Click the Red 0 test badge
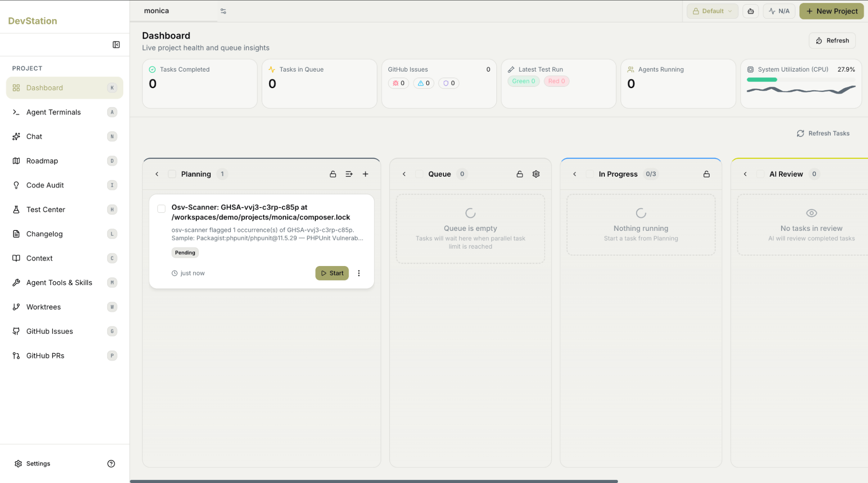Image resolution: width=868 pixels, height=483 pixels. click(x=556, y=81)
